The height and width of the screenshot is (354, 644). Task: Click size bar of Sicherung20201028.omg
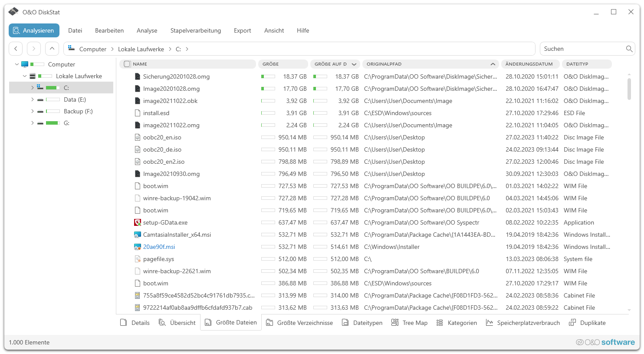point(268,76)
